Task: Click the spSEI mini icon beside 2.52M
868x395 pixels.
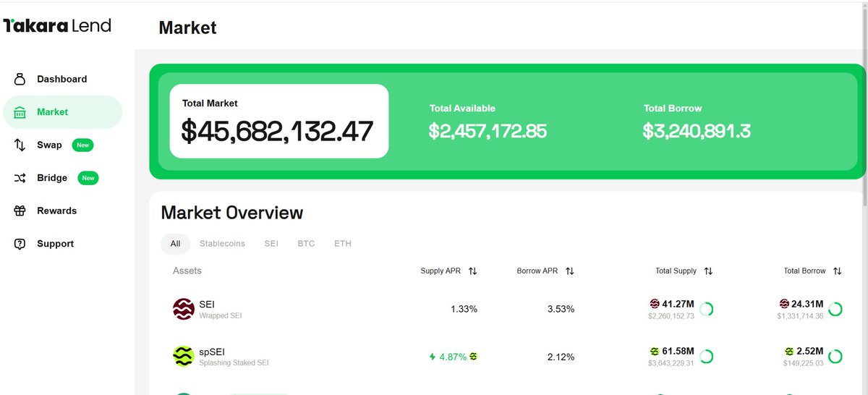Action: click(x=789, y=351)
